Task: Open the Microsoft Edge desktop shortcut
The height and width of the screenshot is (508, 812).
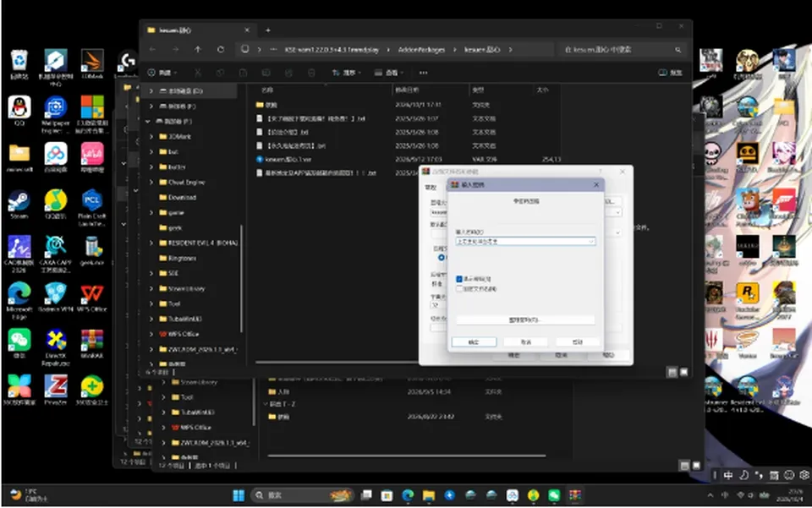Action: 19,301
